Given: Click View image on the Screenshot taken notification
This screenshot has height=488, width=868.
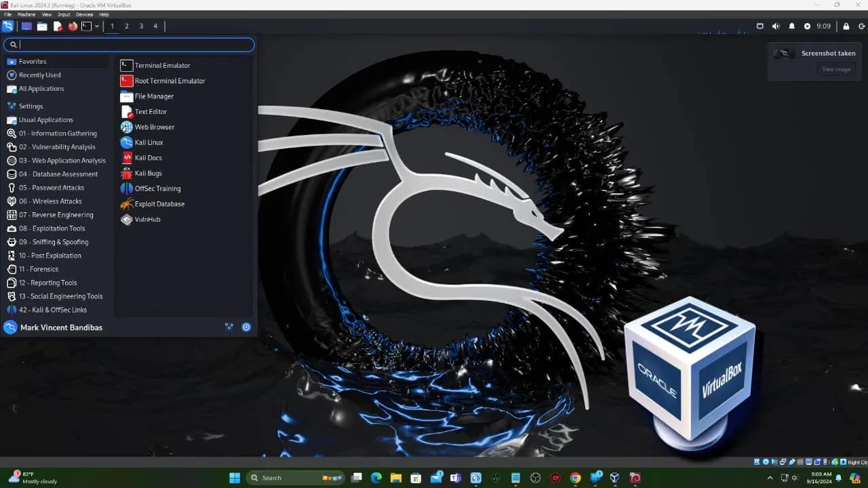Looking at the screenshot, I should [x=835, y=68].
